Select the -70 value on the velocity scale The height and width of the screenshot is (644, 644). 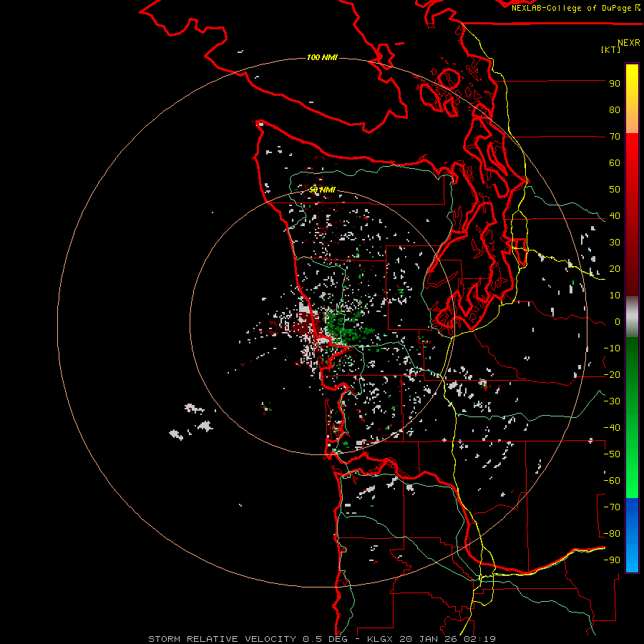612,507
